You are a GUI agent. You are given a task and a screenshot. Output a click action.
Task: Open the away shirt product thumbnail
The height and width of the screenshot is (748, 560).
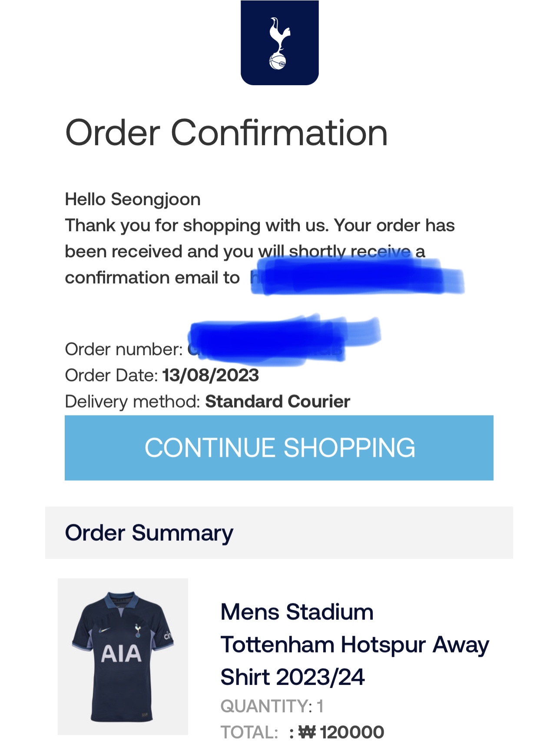[x=123, y=656]
